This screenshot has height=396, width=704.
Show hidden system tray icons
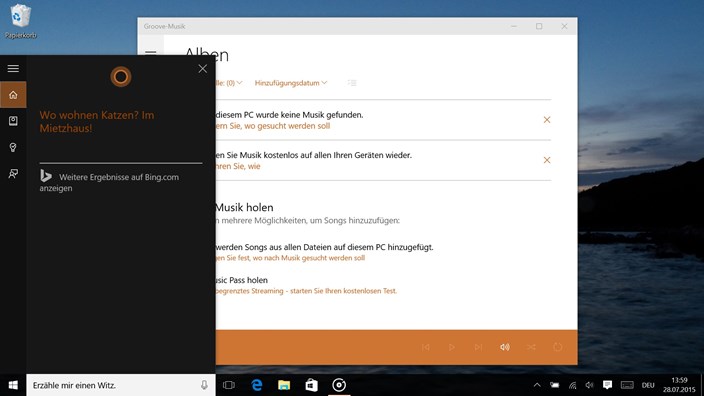click(x=537, y=385)
